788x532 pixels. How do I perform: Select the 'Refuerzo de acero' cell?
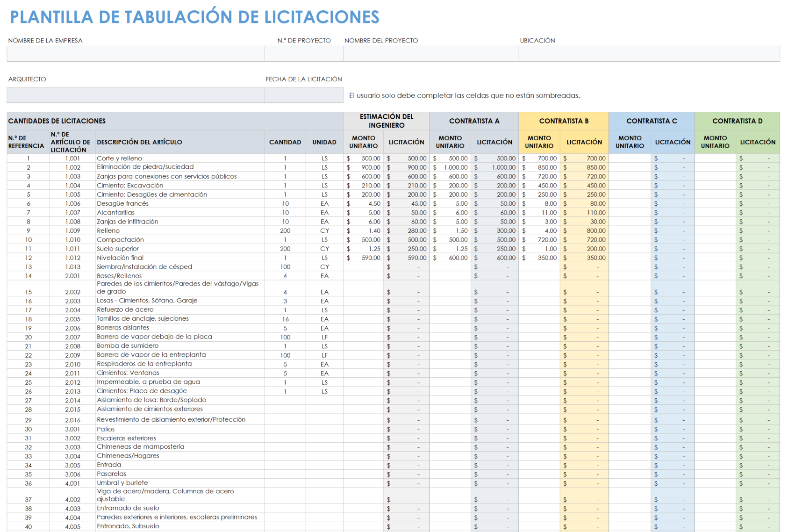click(180, 309)
